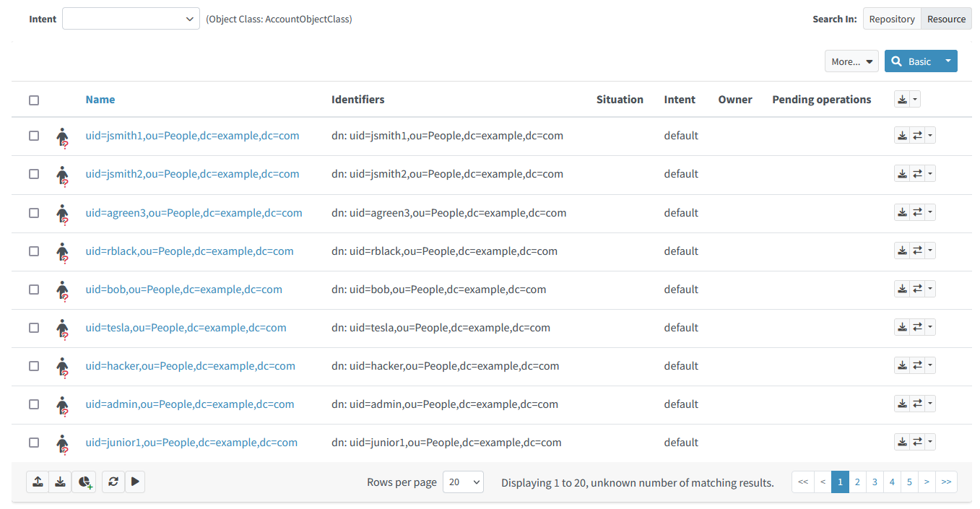Select the checkbox beside the admin account

tap(33, 404)
